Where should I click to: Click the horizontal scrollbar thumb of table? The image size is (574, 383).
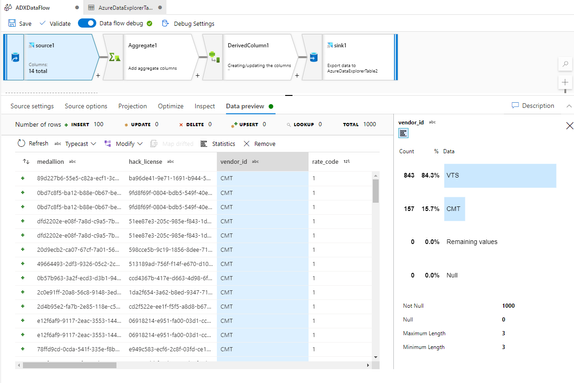coord(70,365)
